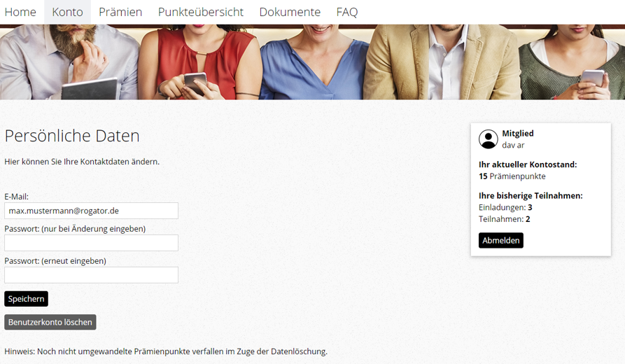The image size is (625, 364).
Task: Click the Mitglied label in sidebar
Action: point(517,134)
